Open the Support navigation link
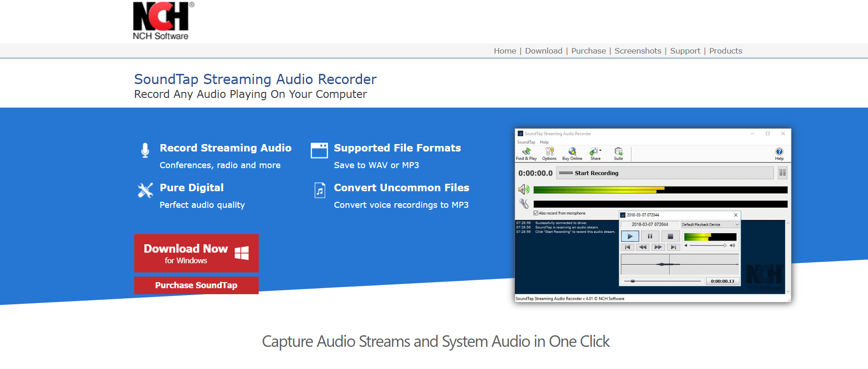868x369 pixels. (x=685, y=51)
